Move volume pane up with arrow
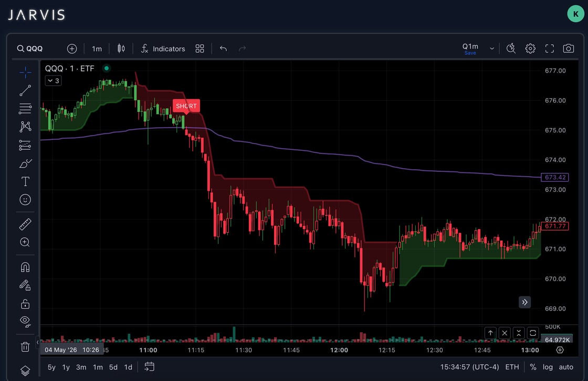The image size is (588, 381). tap(490, 333)
